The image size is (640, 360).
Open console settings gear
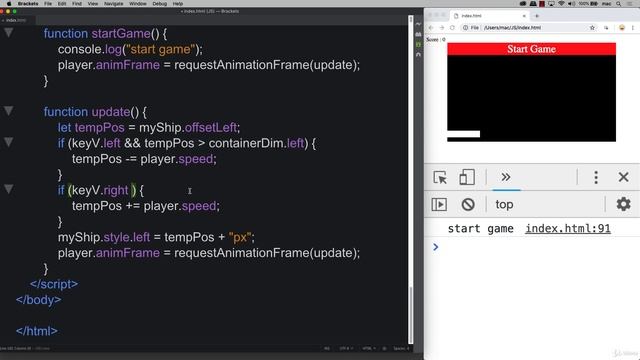click(x=623, y=204)
